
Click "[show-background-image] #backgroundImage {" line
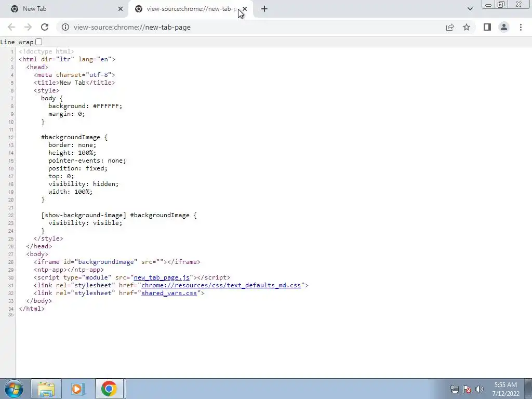pyautogui.click(x=119, y=215)
